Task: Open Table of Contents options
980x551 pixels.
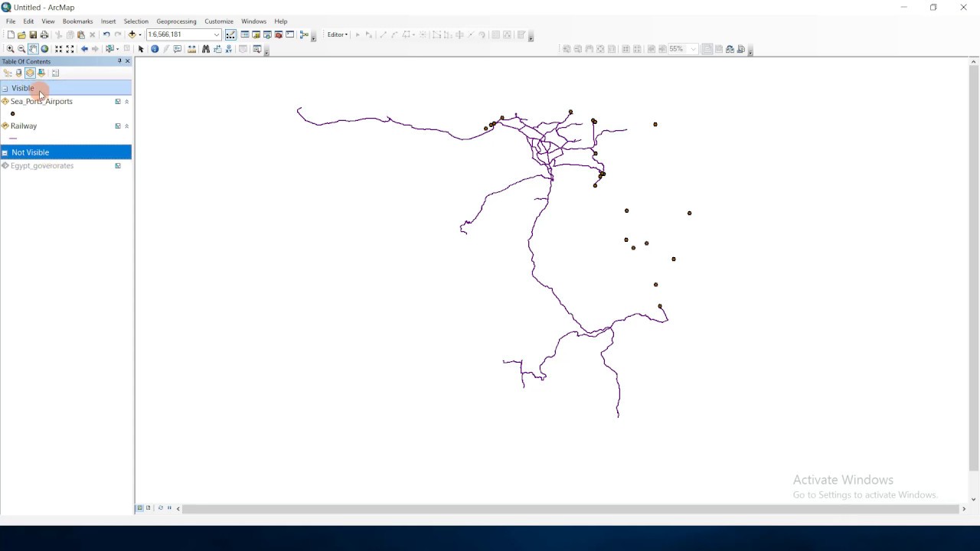Action: pos(55,73)
